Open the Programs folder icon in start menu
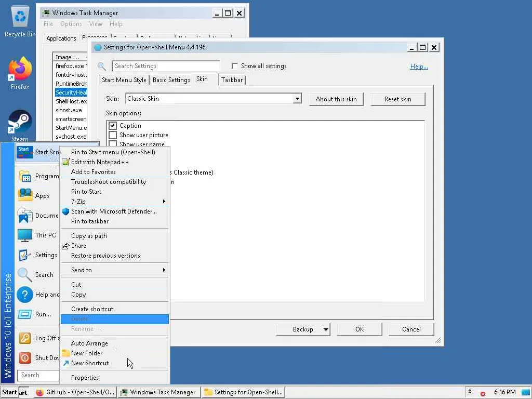This screenshot has height=399, width=532. point(25,176)
